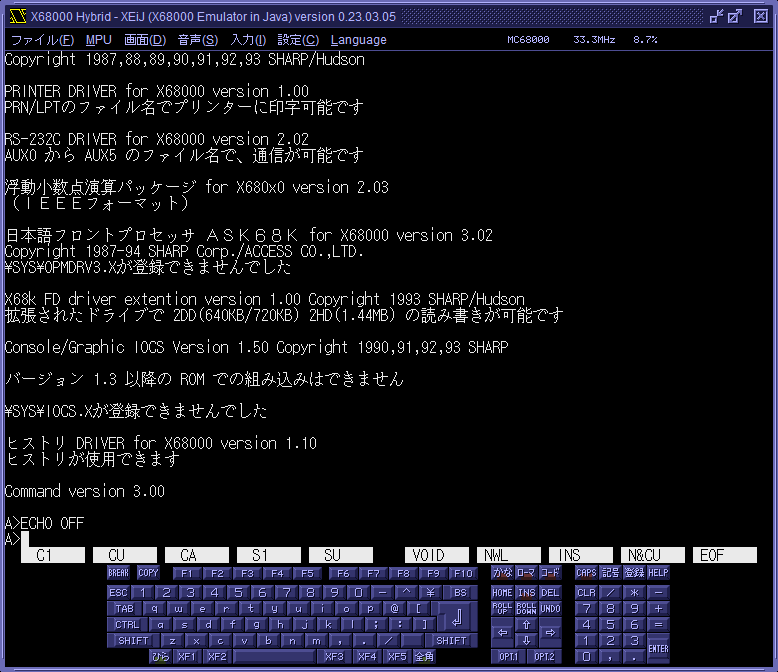Click the left SHIFT key next to z

tap(133, 641)
